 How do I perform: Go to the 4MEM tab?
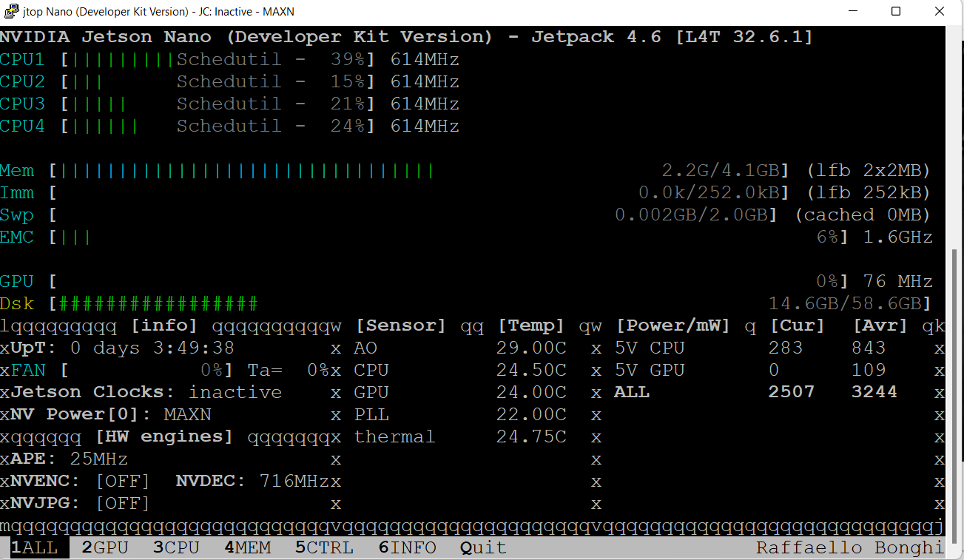[x=247, y=548]
